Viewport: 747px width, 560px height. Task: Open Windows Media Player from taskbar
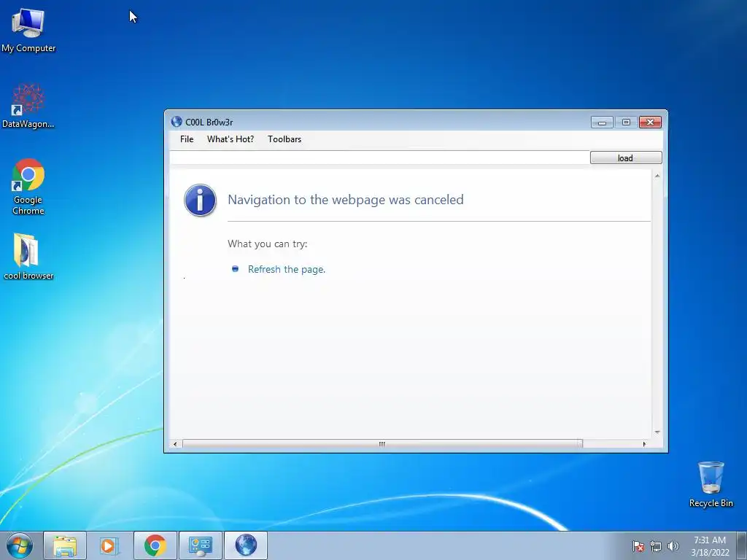click(109, 545)
